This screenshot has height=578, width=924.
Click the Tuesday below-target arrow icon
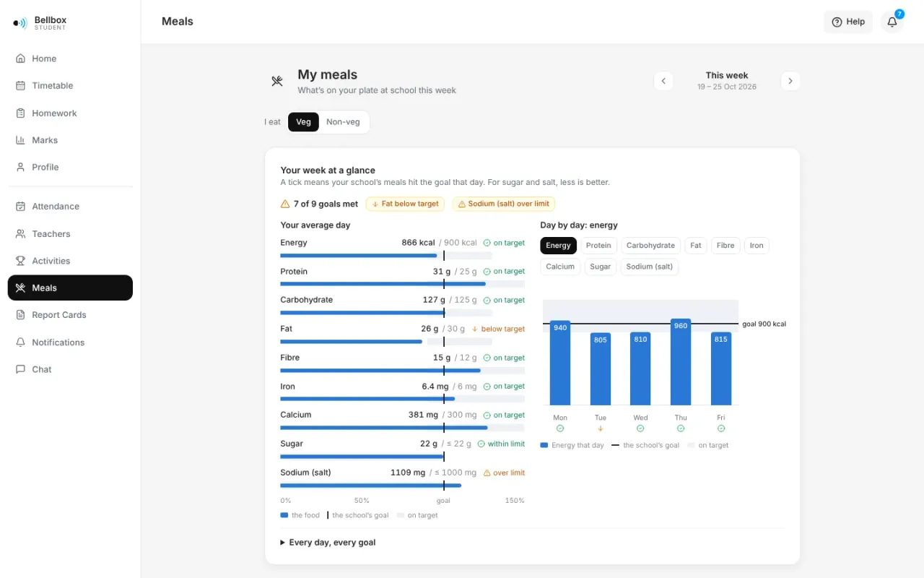click(601, 428)
